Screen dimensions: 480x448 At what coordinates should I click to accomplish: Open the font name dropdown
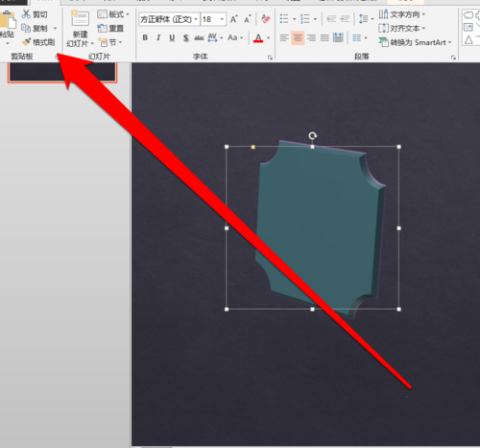click(x=196, y=19)
